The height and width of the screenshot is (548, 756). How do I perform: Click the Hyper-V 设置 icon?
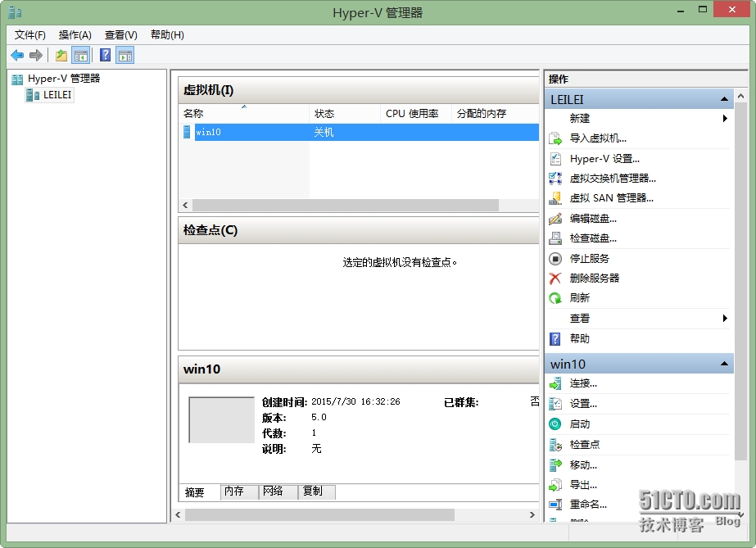pos(555,159)
